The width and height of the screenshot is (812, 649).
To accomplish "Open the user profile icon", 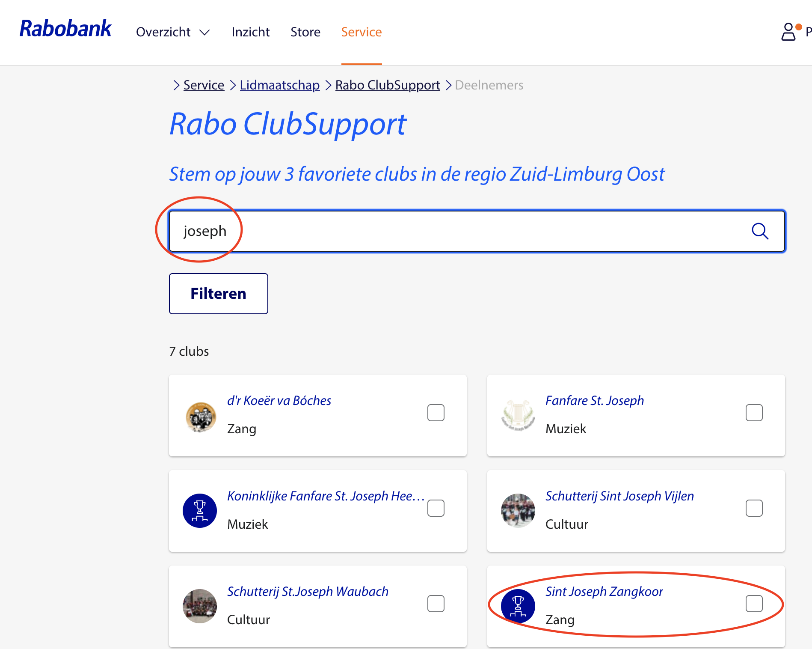I will click(x=788, y=32).
